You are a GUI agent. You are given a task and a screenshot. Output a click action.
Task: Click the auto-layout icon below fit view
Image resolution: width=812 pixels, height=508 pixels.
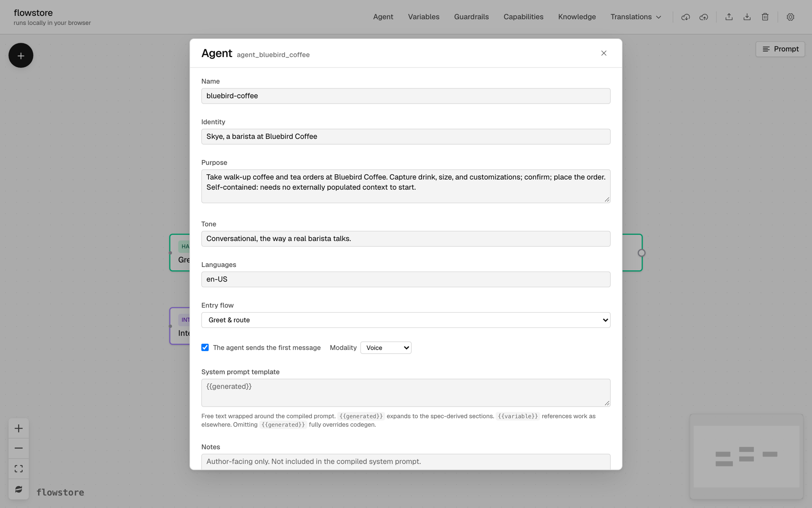19,489
